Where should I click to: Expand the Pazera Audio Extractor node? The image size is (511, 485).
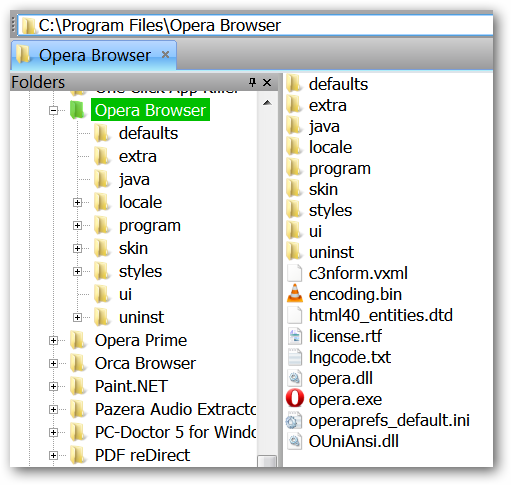point(53,409)
